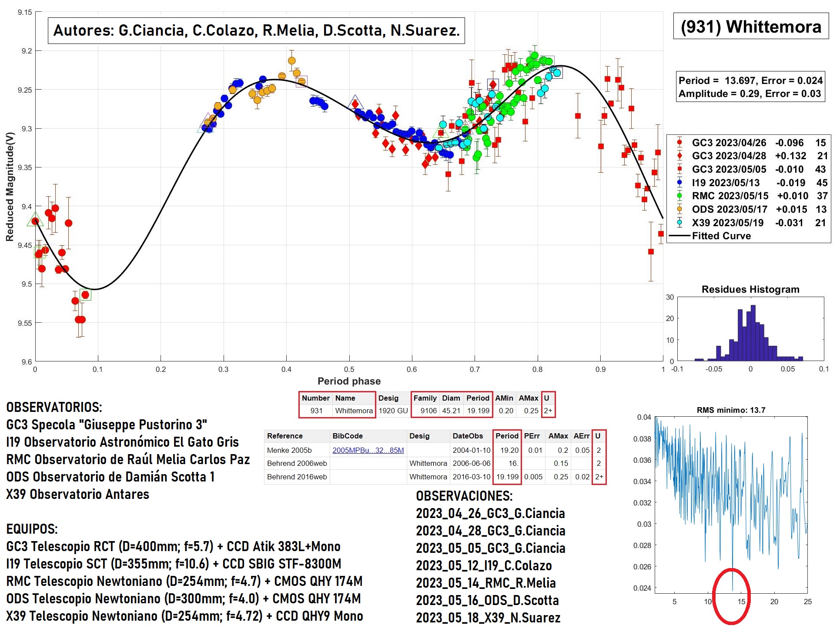Click the red diamond marker for GC3 2023/04/28
Screen dimensions: 840x632
pyautogui.click(x=679, y=156)
